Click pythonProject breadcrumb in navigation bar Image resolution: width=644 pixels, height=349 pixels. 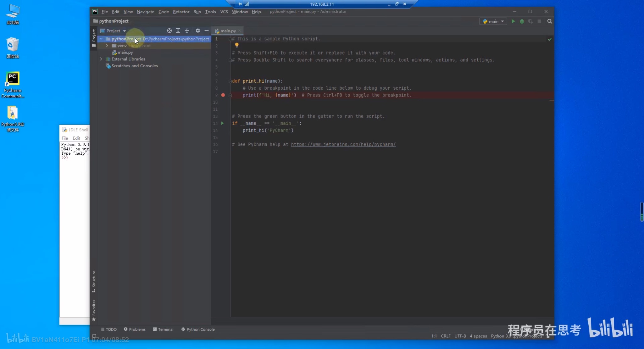111,21
